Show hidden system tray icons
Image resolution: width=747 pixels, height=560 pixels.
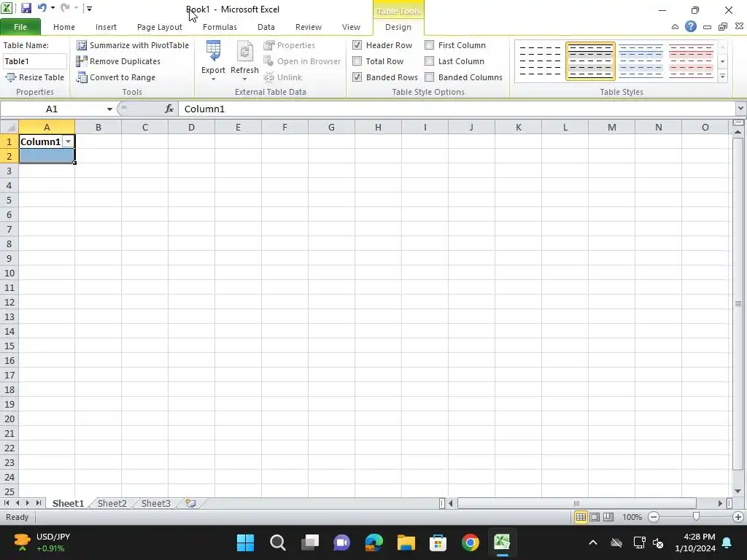(593, 542)
